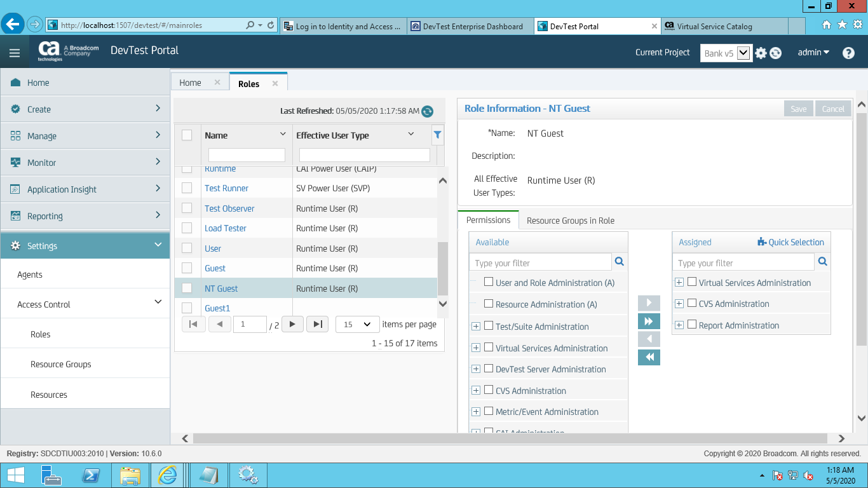Click the hamburger menu icon

point(14,53)
